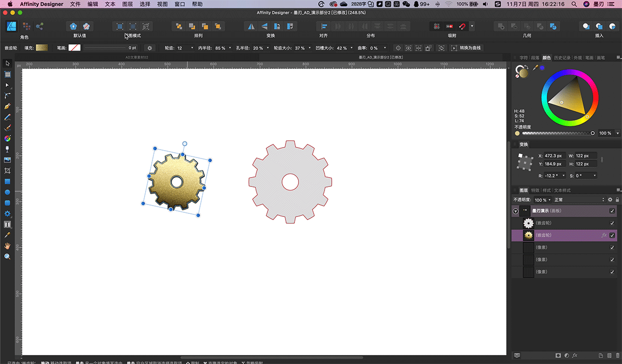Open the 凹槽大小 notch size dropdown
Image resolution: width=622 pixels, height=364 pixels.
click(x=351, y=48)
